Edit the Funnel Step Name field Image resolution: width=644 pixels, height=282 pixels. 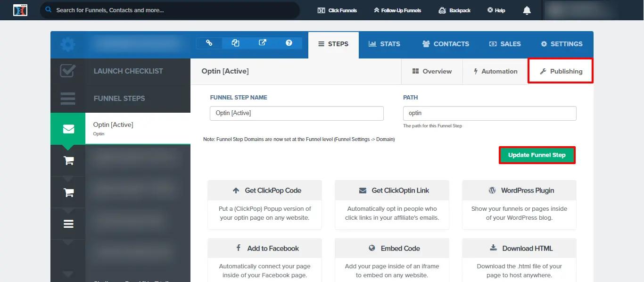click(x=297, y=113)
